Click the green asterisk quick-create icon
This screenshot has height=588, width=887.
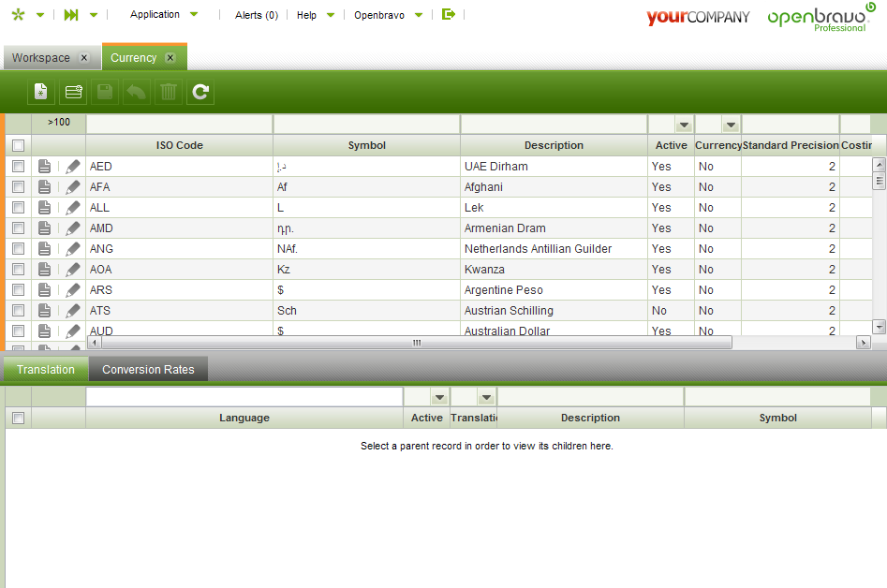pyautogui.click(x=18, y=15)
